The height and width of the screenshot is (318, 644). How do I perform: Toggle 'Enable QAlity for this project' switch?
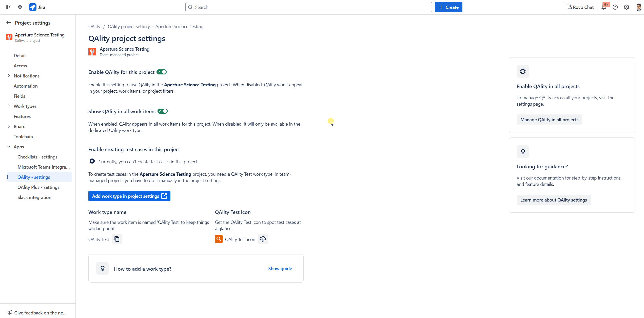(x=162, y=72)
